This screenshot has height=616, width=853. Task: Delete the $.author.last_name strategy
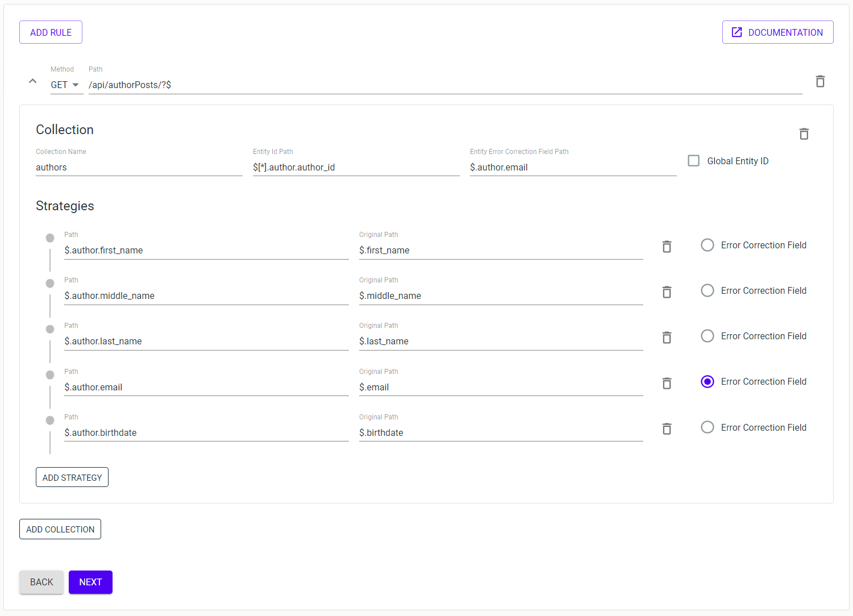[x=667, y=338]
